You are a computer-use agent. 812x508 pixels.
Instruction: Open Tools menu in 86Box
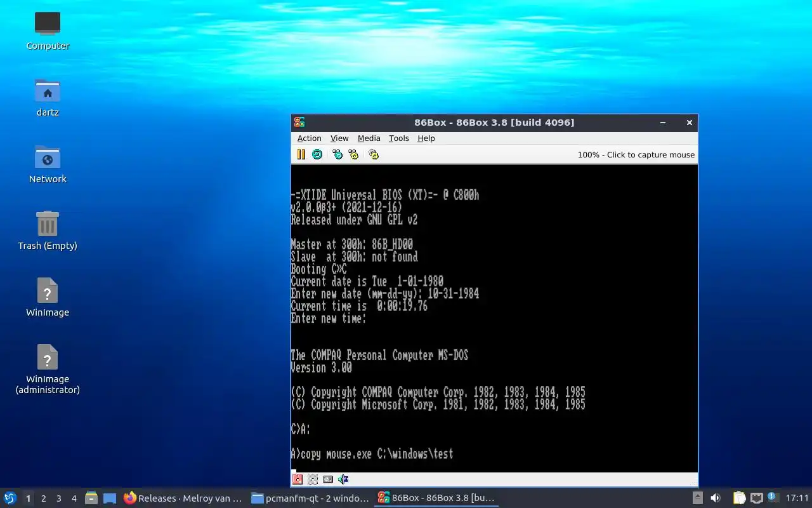(x=399, y=138)
